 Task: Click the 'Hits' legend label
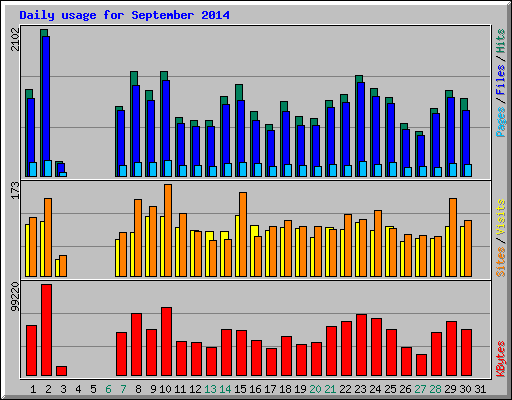(500, 41)
